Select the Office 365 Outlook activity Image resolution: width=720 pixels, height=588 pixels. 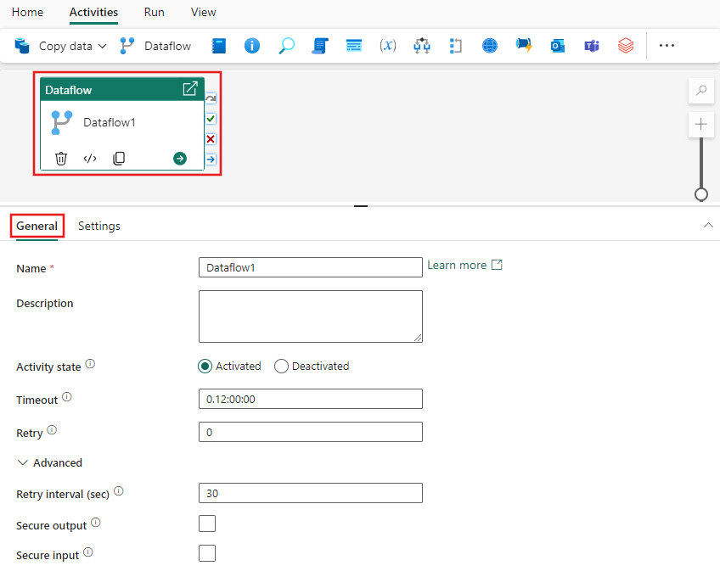coord(558,45)
